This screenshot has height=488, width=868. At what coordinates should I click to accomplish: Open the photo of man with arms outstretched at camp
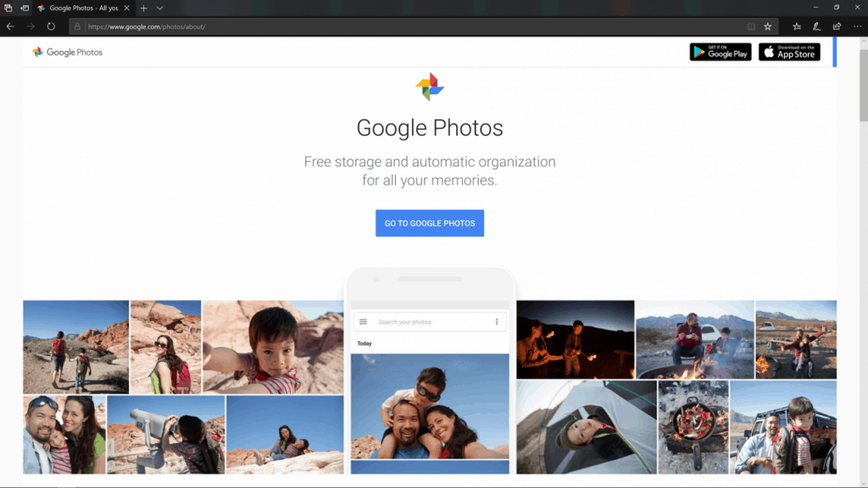click(796, 340)
